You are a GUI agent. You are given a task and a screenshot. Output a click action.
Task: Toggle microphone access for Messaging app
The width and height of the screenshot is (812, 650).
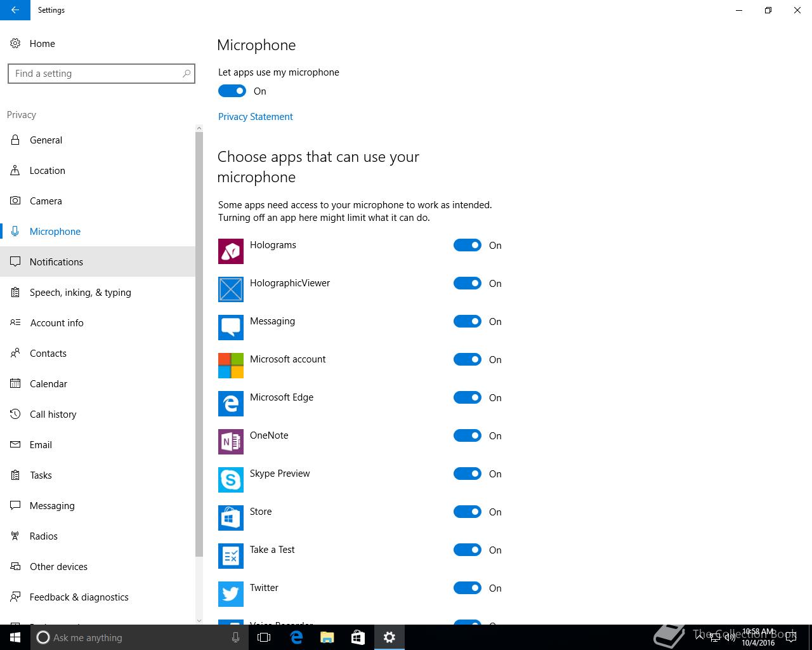(468, 321)
